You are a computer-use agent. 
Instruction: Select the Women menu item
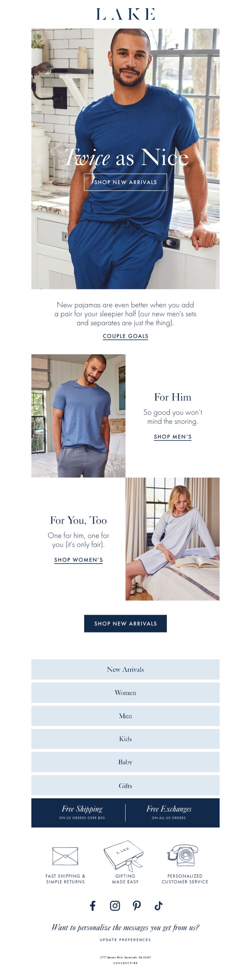tap(125, 693)
